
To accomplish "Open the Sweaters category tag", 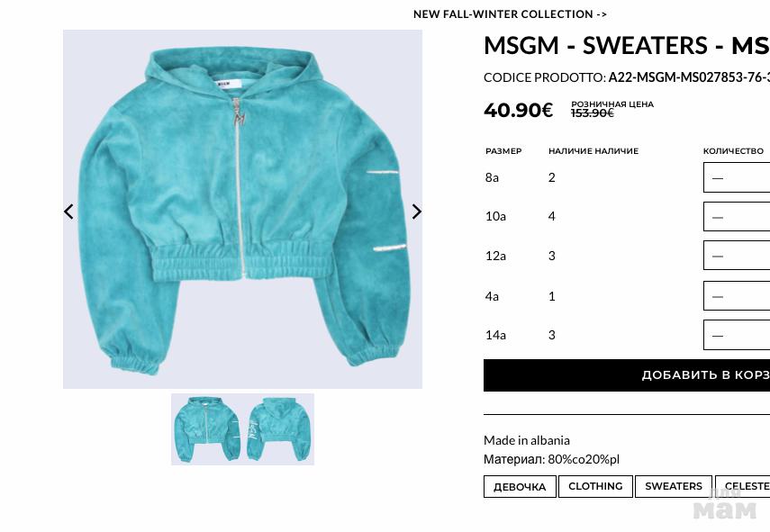I will point(674,486).
